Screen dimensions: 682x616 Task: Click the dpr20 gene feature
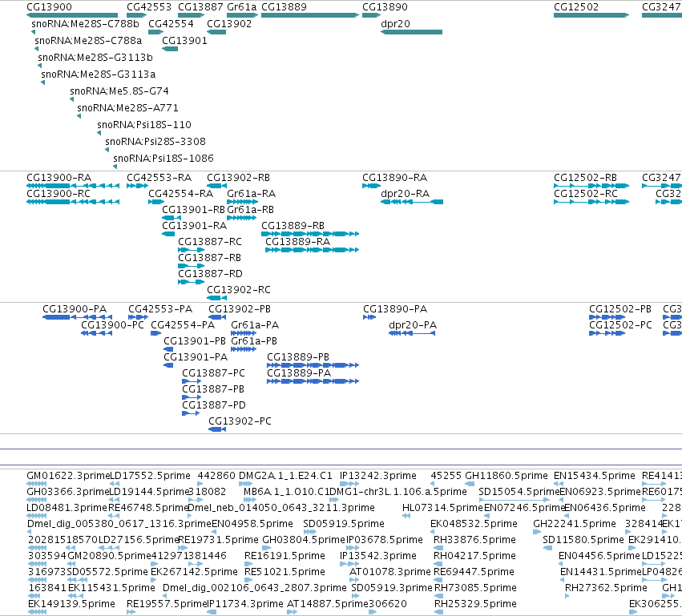411,32
